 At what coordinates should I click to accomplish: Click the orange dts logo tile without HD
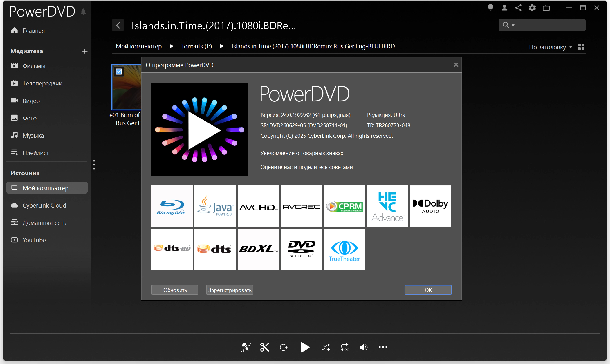tap(215, 249)
